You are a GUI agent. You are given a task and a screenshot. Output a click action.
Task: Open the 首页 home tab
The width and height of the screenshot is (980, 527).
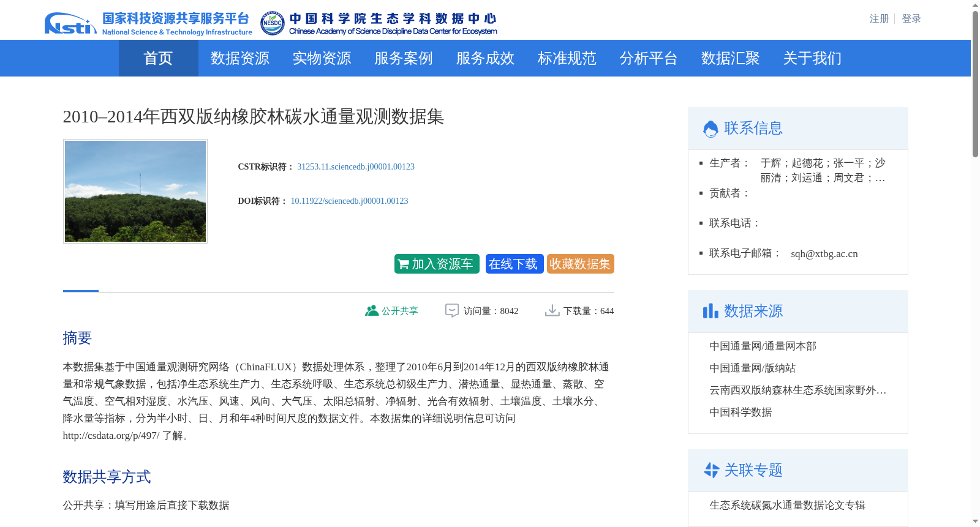tap(158, 58)
